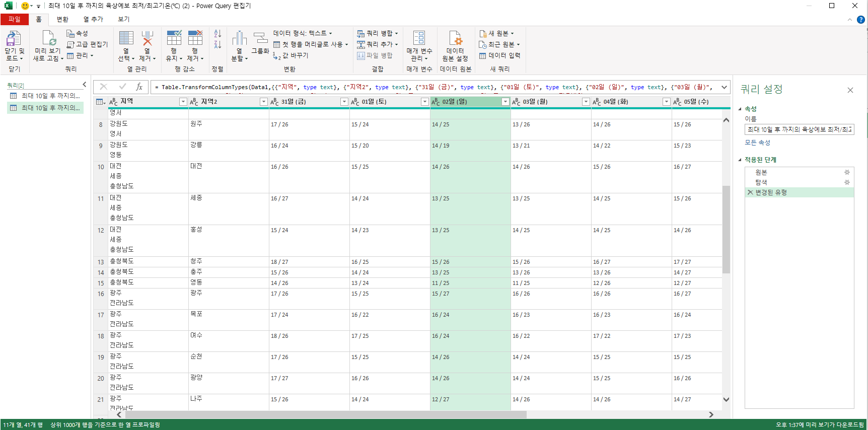Image resolution: width=868 pixels, height=430 pixels.
Task: Open filter dropdown for 02일 (일) column
Action: tap(505, 102)
